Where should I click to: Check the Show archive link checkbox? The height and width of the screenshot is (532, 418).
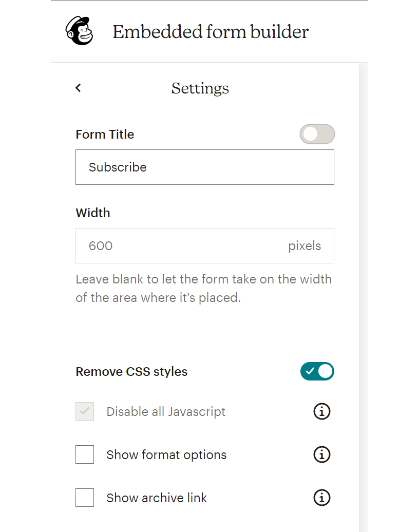tap(85, 498)
